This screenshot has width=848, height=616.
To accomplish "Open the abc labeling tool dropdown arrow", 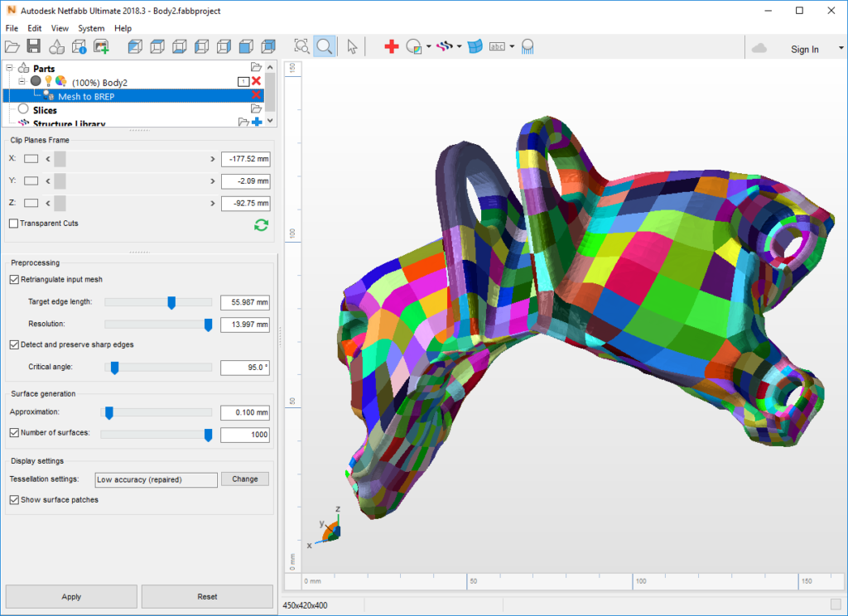I will [x=512, y=47].
